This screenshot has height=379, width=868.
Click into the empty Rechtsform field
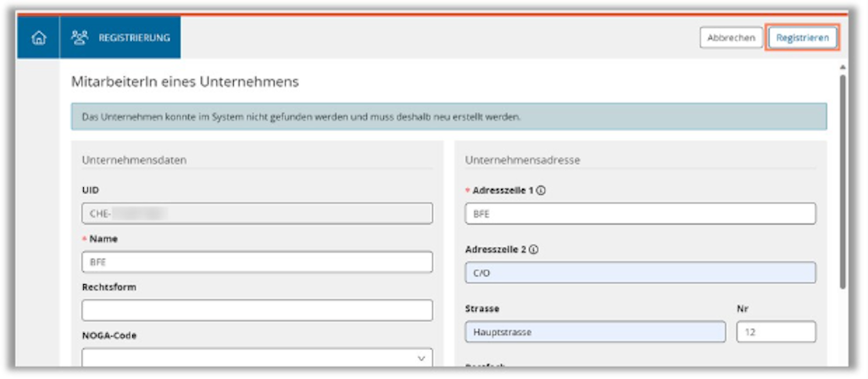[x=257, y=309]
